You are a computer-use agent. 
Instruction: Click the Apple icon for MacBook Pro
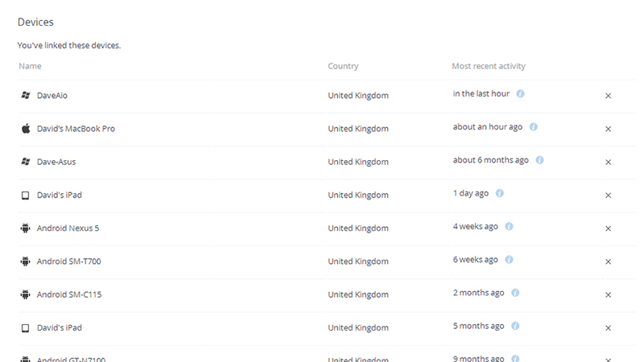26,129
